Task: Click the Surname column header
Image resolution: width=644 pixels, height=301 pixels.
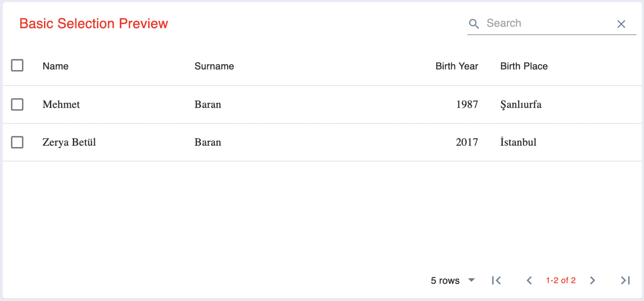Action: [x=214, y=66]
